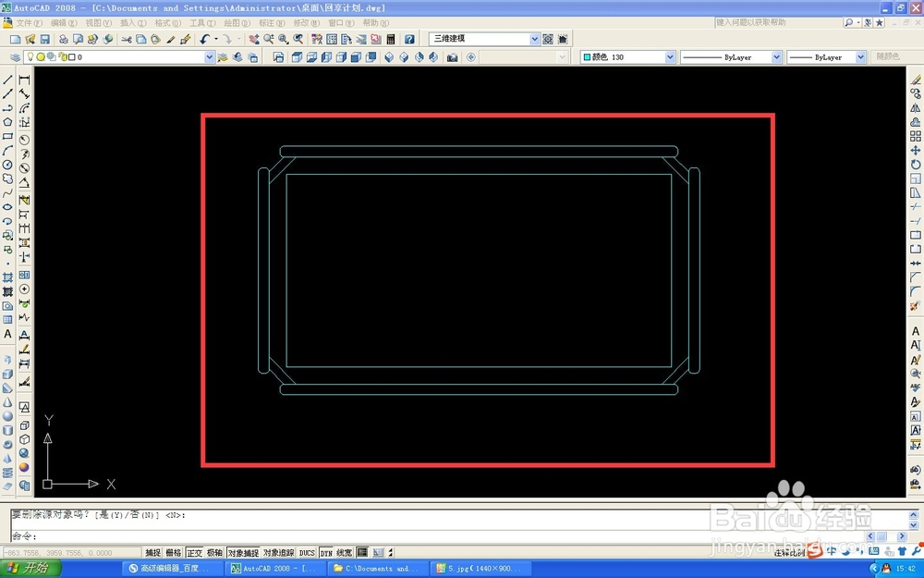Toggle 栅格 grid display
The height and width of the screenshot is (578, 924).
pyautogui.click(x=174, y=553)
